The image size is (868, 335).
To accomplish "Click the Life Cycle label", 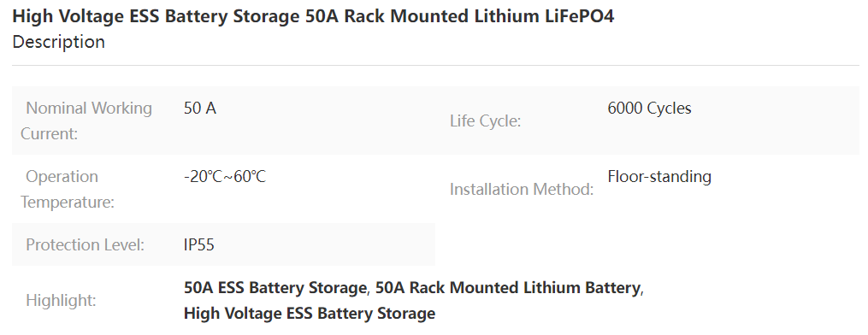I will [x=486, y=121].
